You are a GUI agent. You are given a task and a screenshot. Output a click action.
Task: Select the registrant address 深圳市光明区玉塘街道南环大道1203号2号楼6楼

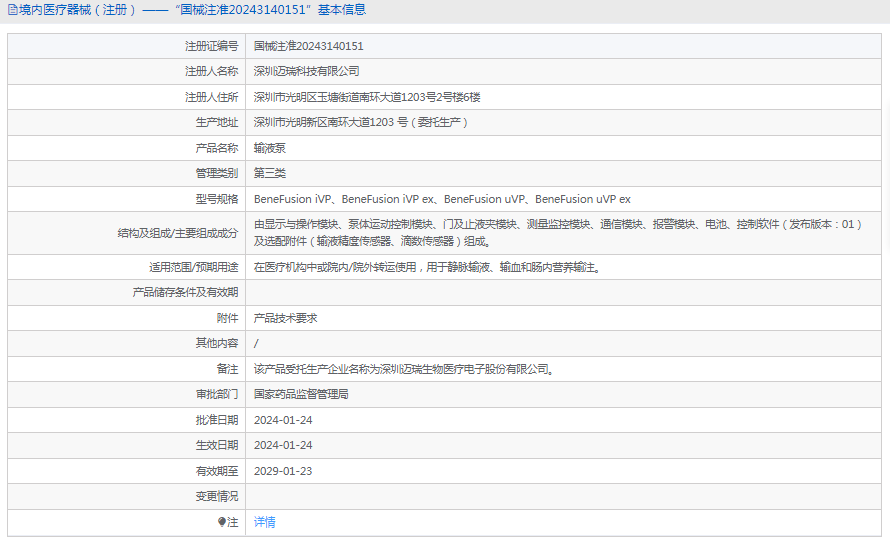coord(367,97)
